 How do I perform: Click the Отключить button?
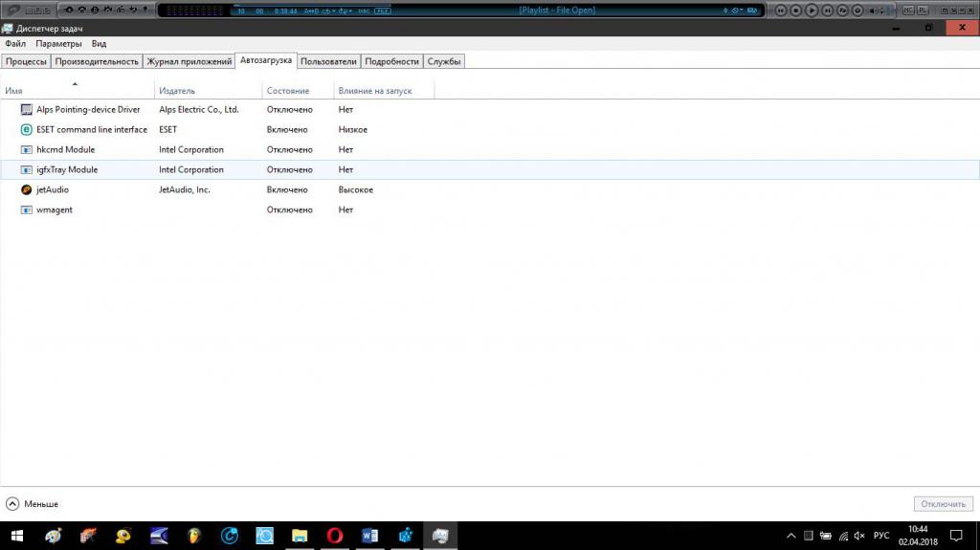pyautogui.click(x=943, y=504)
